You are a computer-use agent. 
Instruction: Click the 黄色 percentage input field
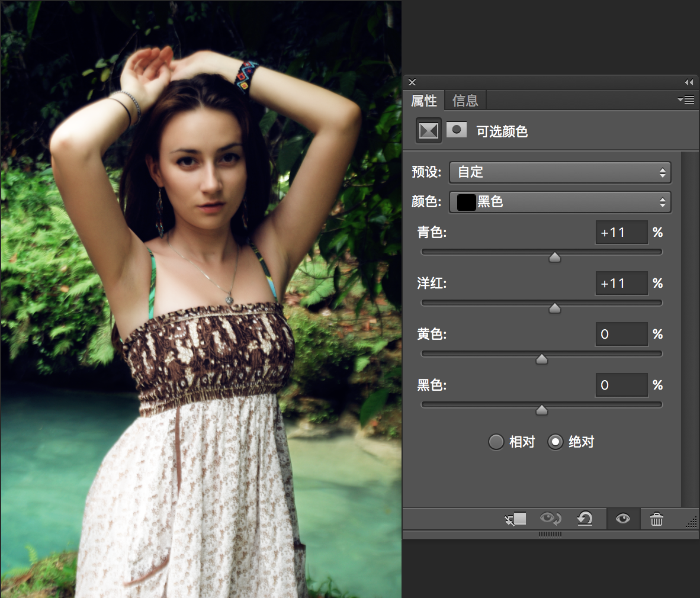[621, 334]
